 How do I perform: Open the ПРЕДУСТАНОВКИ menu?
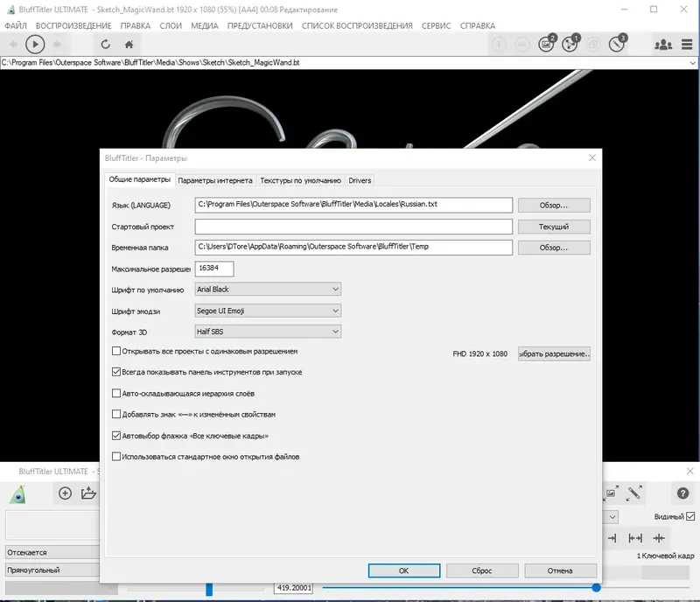tap(260, 25)
